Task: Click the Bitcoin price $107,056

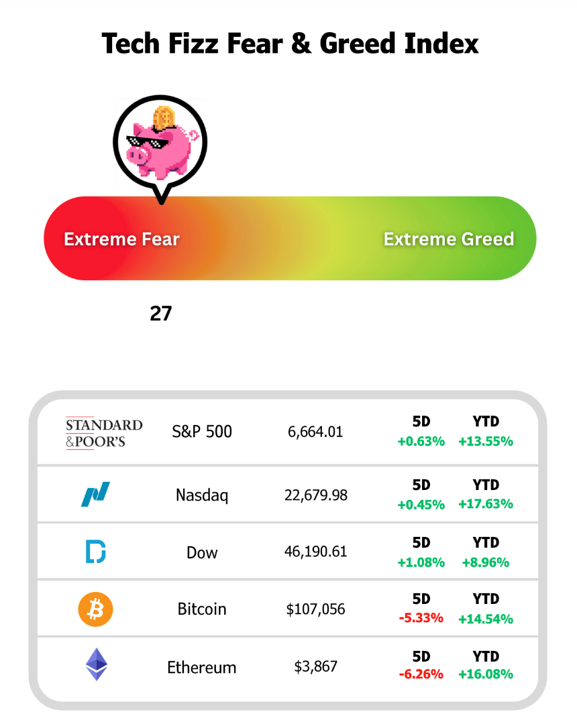Action: pos(315,609)
